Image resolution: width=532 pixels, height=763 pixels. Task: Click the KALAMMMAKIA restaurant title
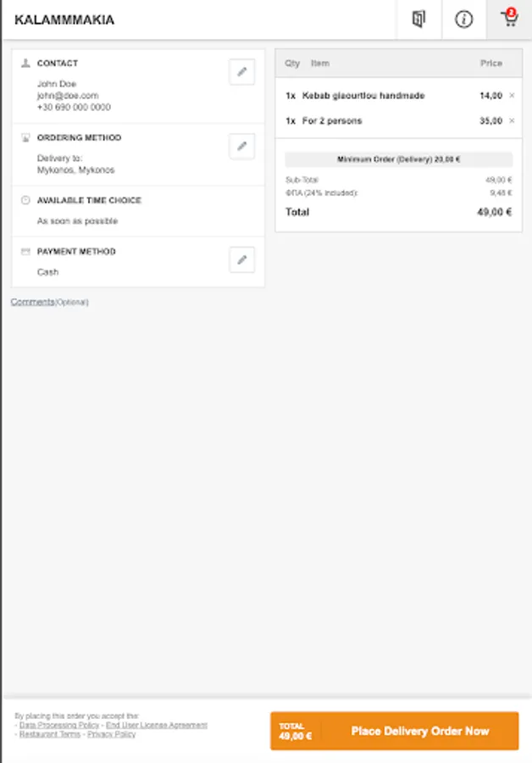64,19
